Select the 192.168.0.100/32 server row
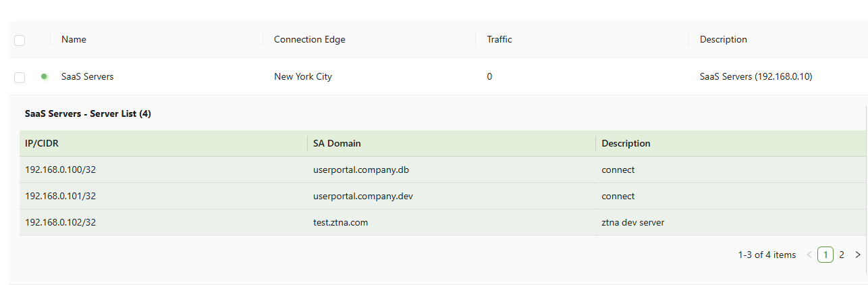Viewport: 868px width, 285px height. [60, 170]
